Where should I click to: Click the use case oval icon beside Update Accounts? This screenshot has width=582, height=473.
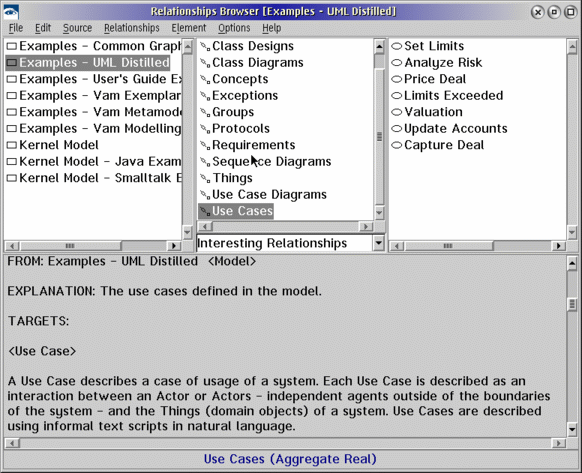click(x=397, y=128)
